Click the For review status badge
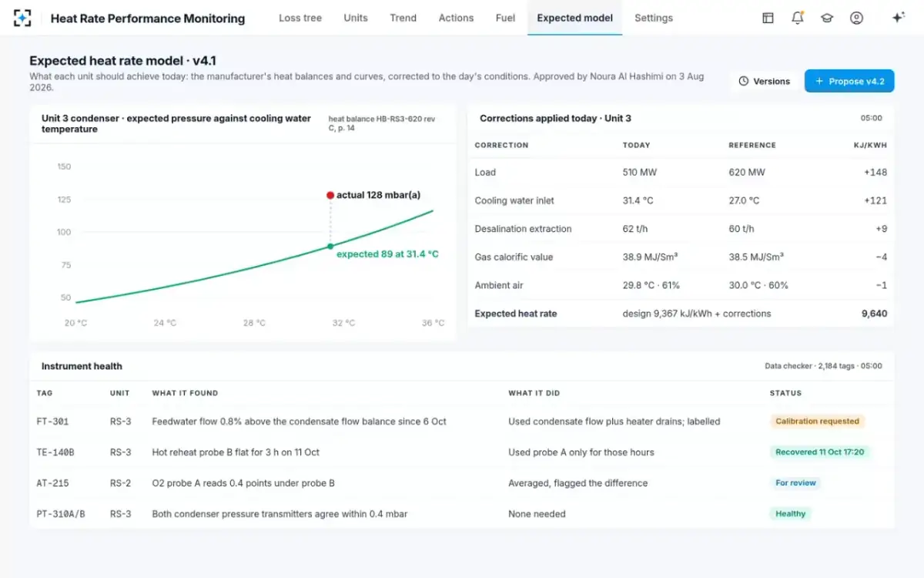The height and width of the screenshot is (578, 924). 795,483
